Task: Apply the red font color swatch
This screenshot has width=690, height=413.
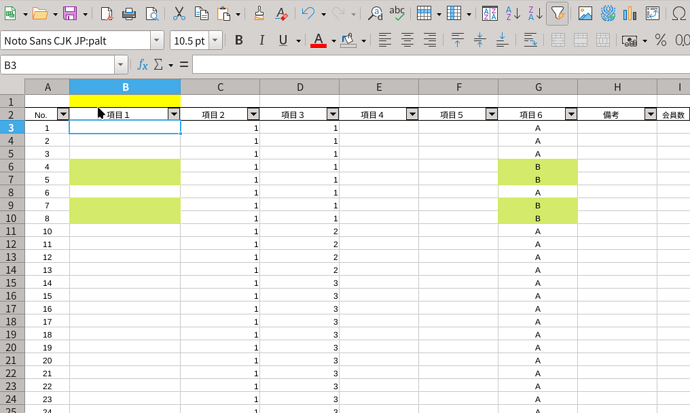Action: point(318,41)
